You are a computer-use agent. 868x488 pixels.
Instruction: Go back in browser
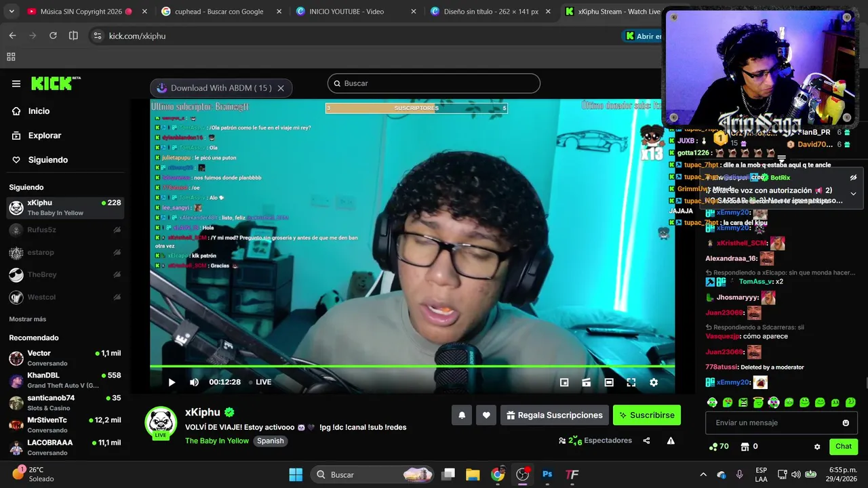pos(12,36)
